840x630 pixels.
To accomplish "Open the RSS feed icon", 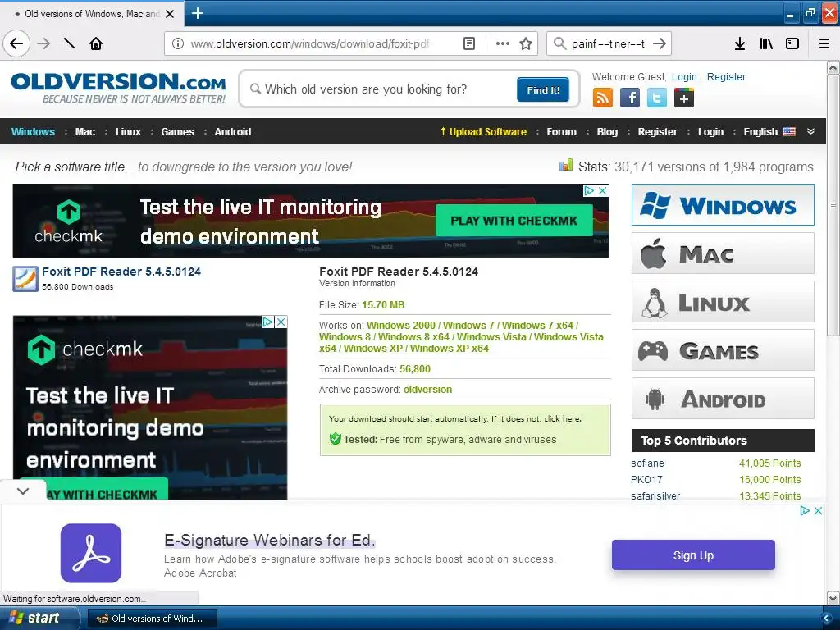I will [x=603, y=98].
